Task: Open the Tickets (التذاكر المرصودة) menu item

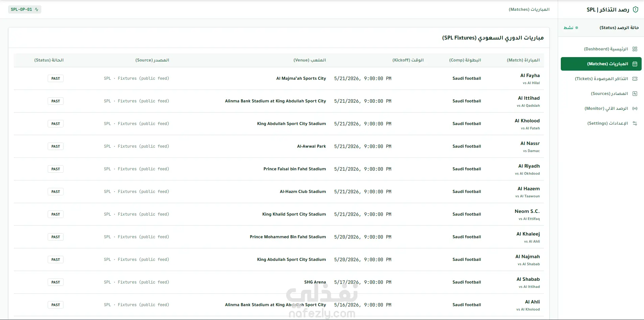Action: click(601, 79)
